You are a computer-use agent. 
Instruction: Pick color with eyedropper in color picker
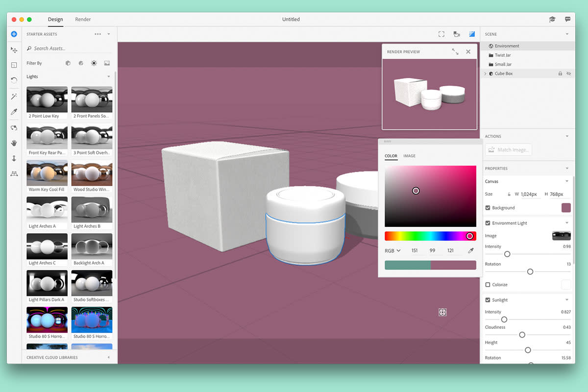tap(471, 250)
